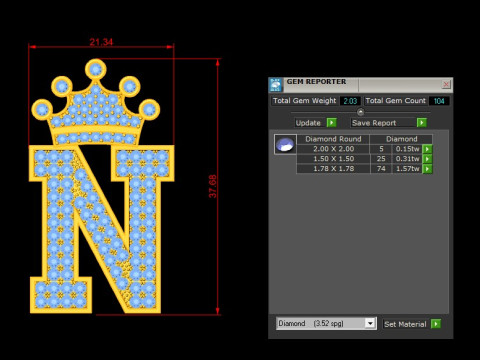Screen dimensions: 480x360
Task: Select the round diamond gem thumbnail
Action: pos(285,144)
